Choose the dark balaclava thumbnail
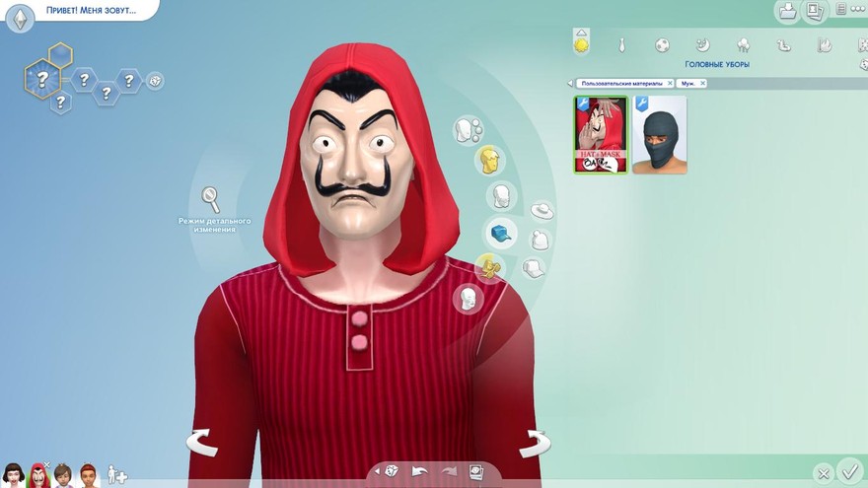 click(x=659, y=135)
